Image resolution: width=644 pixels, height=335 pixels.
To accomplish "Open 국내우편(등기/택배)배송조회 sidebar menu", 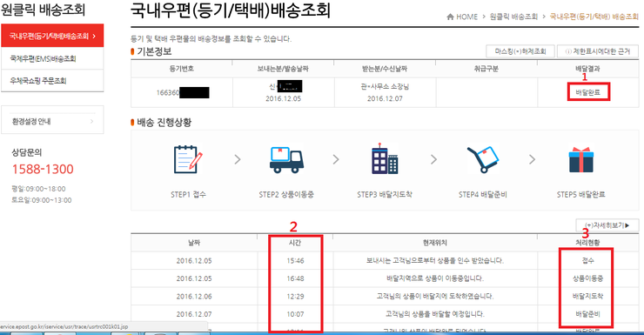I will point(52,36).
